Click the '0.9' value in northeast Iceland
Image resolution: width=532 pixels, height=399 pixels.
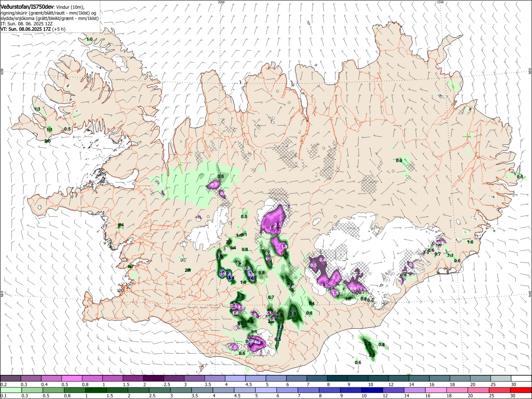[399, 160]
